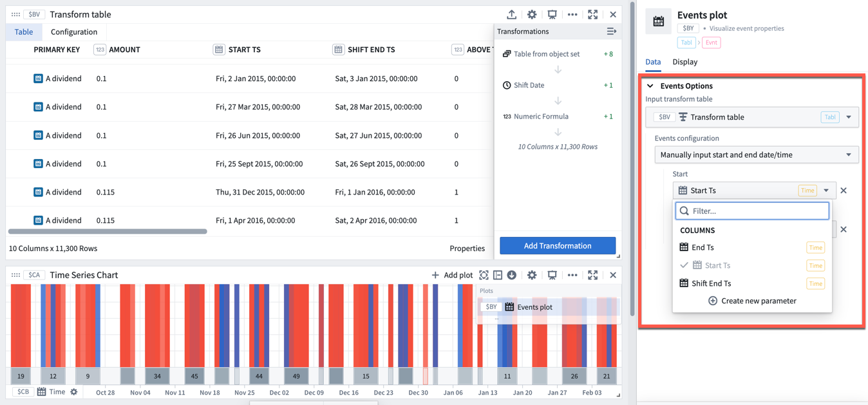The image size is (868, 405).
Task: Remove the Start Ts parameter with X
Action: click(844, 191)
